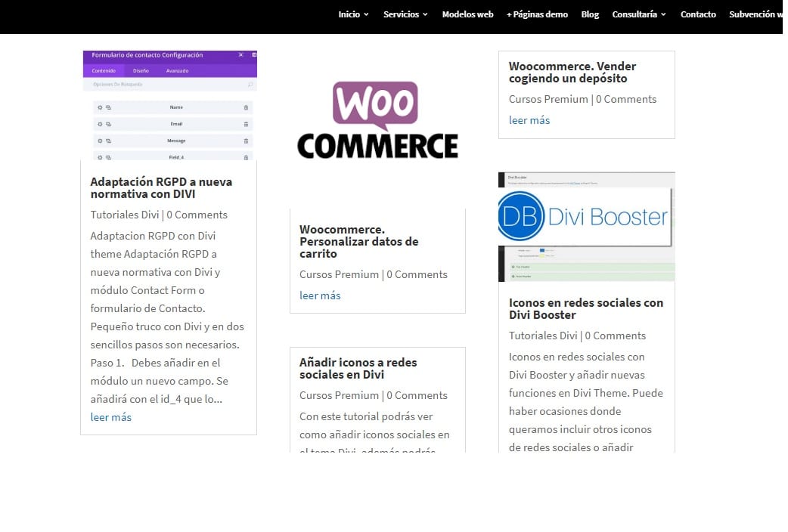Open '0 Comments' under Personalizar datos de carrito
788x532 pixels.
(x=417, y=274)
